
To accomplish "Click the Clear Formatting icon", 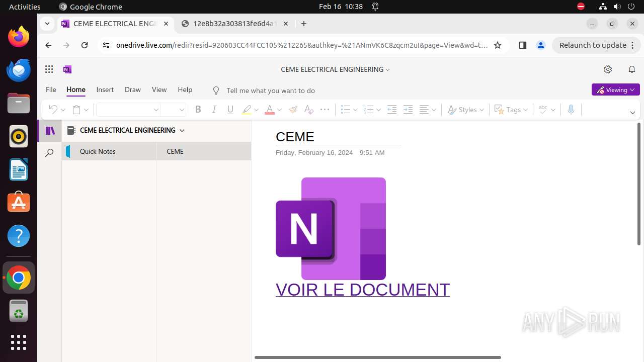I will point(308,110).
